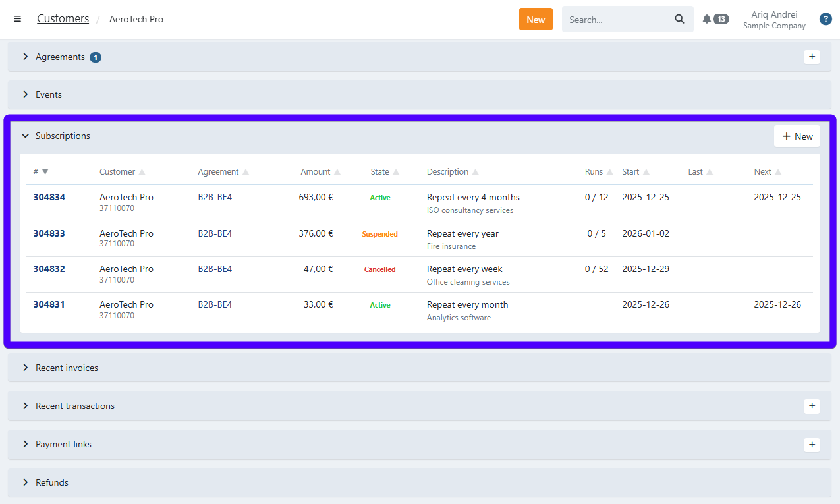The image size is (840, 504).
Task: Click the search magnifier icon
Action: [679, 19]
